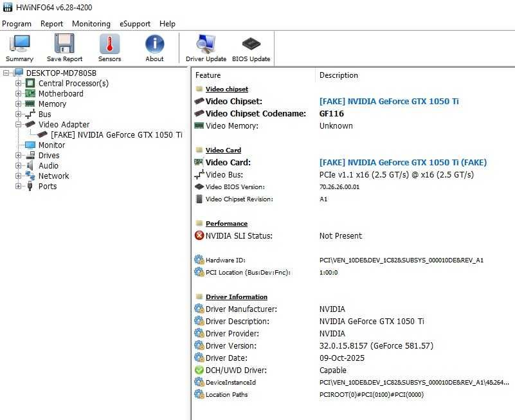
Task: Click the Ports plug icon in tree
Action: click(x=30, y=186)
